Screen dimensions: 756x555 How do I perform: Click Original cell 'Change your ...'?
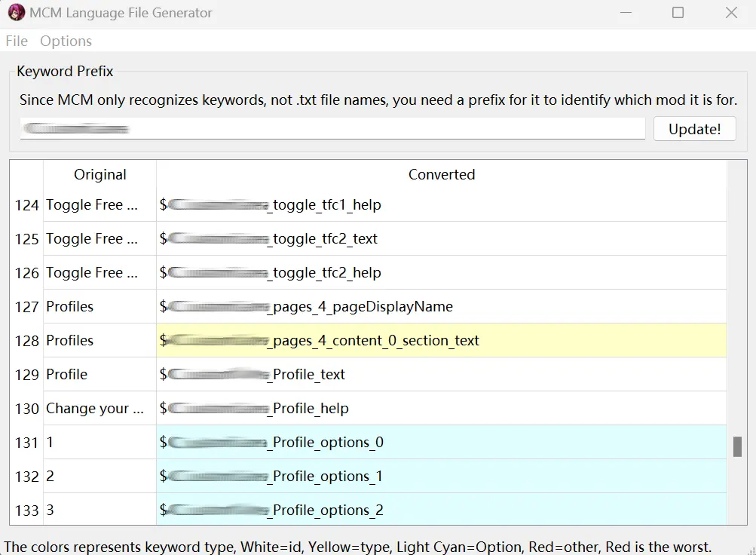coord(99,409)
